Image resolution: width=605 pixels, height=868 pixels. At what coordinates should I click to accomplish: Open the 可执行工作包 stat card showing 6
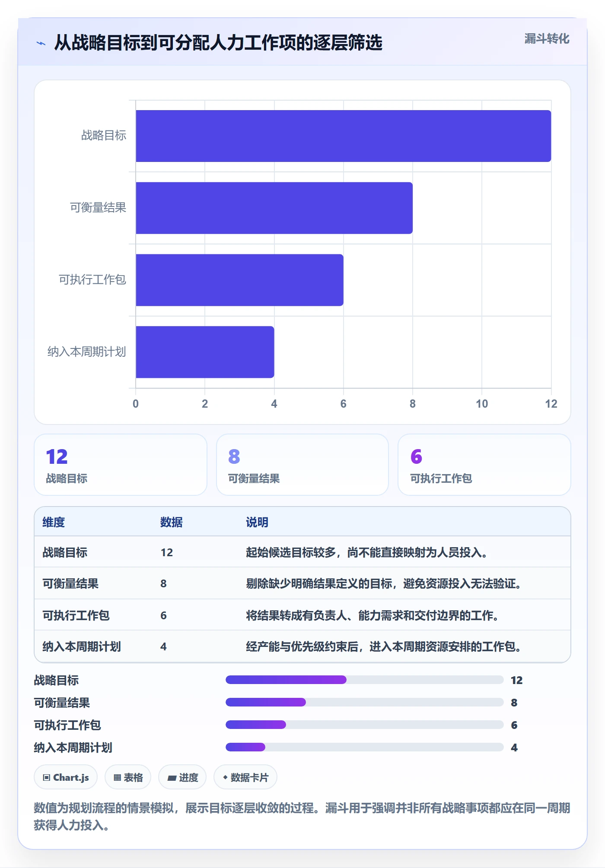click(484, 465)
